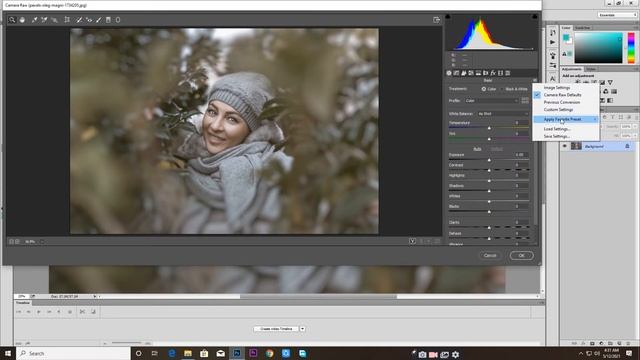
Task: Expand the Create Video Timeline dropdown arrow
Action: [303, 329]
